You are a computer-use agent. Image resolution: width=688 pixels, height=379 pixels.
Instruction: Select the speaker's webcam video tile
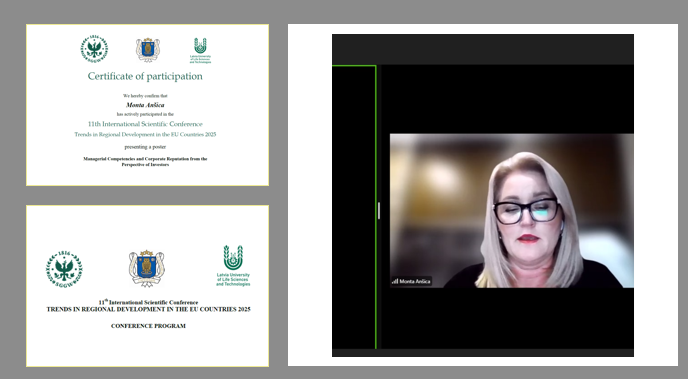tap(512, 211)
